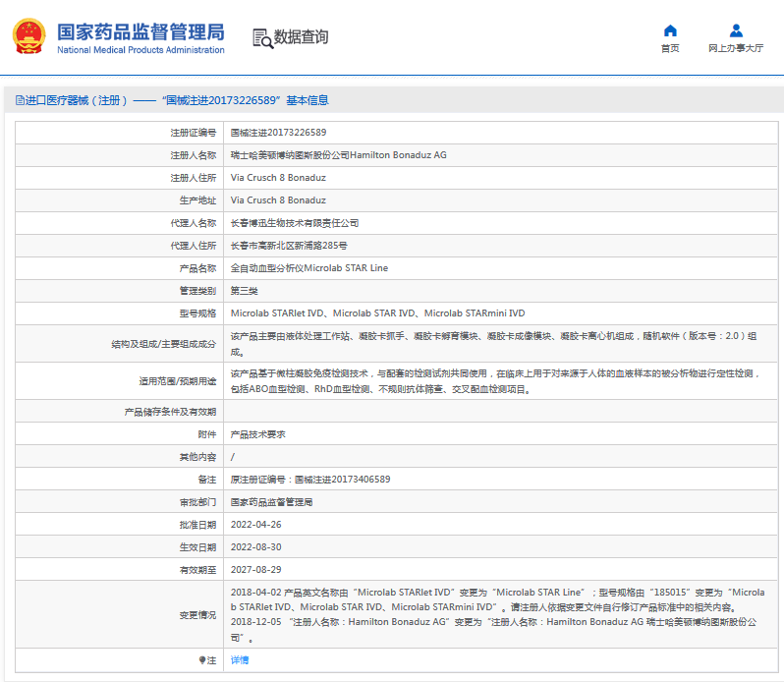784x682 pixels.
Task: Click the document icon before 进口医疗器械
Action: (x=20, y=100)
